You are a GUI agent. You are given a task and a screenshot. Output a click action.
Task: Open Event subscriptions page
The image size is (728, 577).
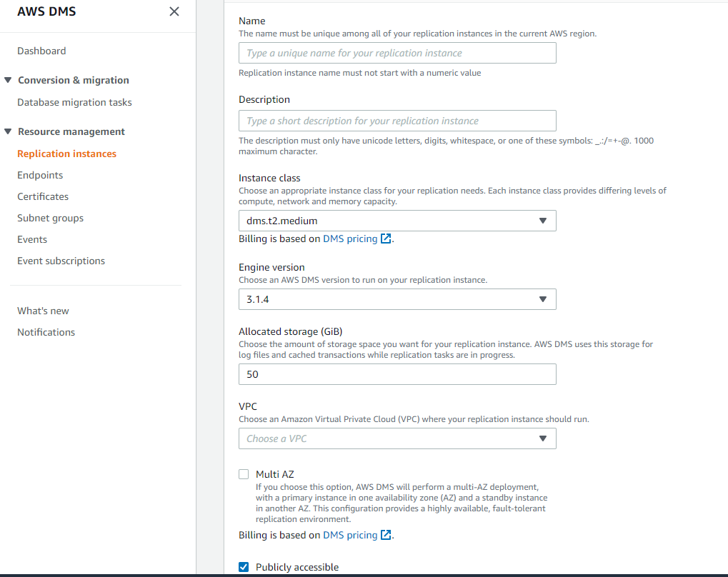click(x=61, y=261)
